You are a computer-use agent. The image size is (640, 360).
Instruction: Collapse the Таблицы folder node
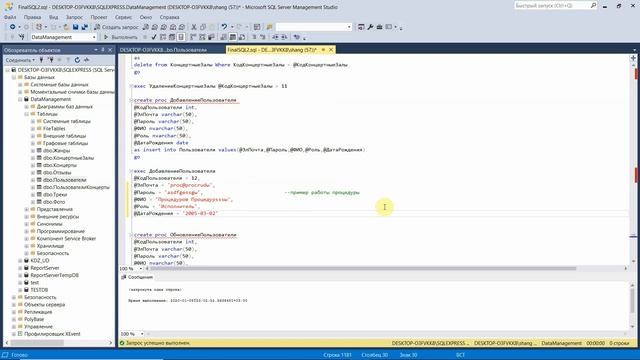pyautogui.click(x=27, y=114)
